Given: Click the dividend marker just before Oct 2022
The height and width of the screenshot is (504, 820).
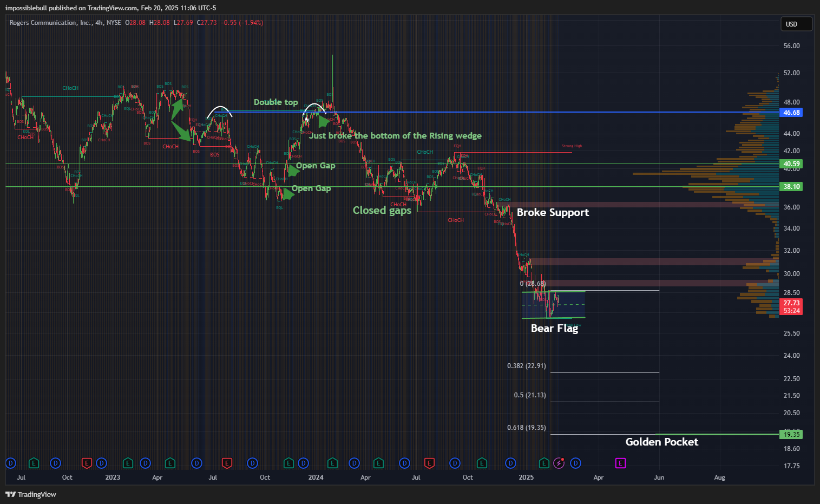Looking at the screenshot, I should [55, 463].
